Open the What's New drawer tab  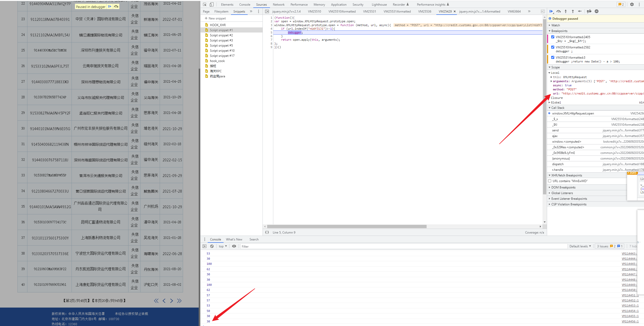tap(234, 239)
